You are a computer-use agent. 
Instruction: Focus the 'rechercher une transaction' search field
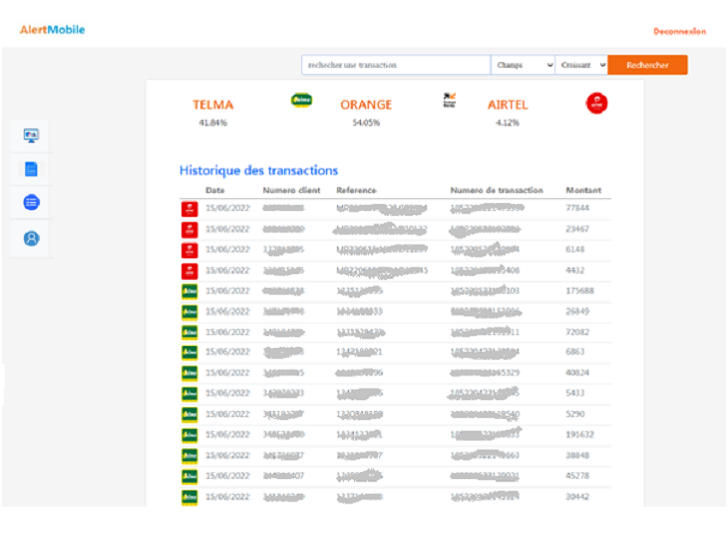[x=396, y=65]
